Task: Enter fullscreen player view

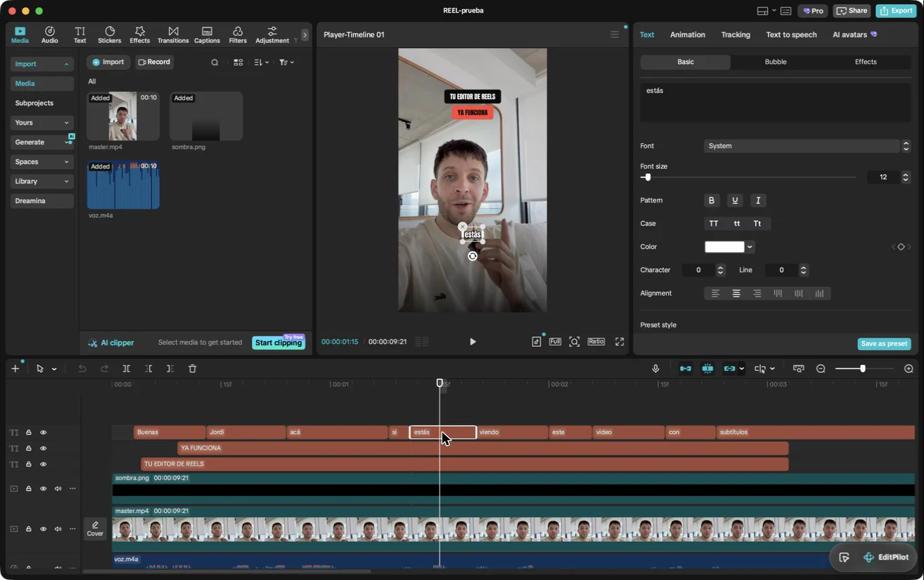Action: pyautogui.click(x=619, y=341)
